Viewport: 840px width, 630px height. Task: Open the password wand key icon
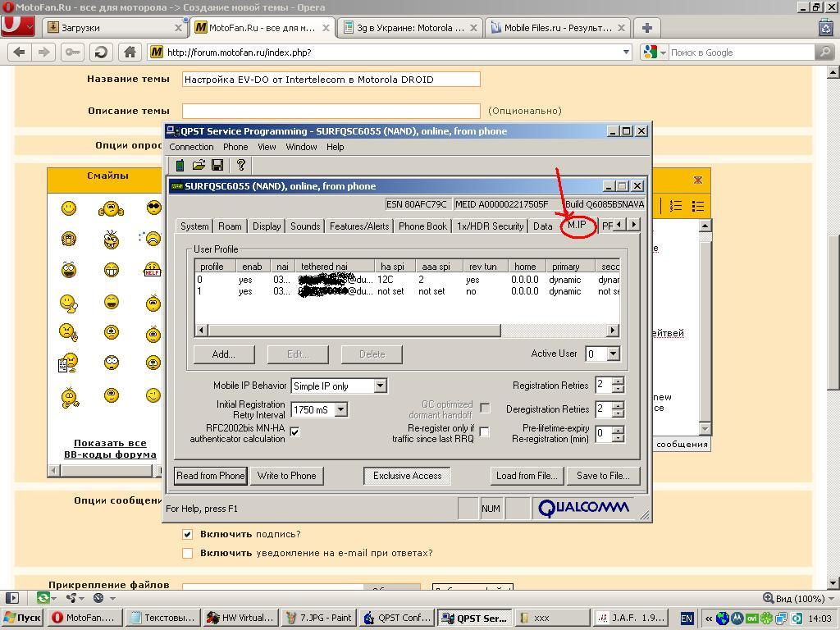(73, 52)
